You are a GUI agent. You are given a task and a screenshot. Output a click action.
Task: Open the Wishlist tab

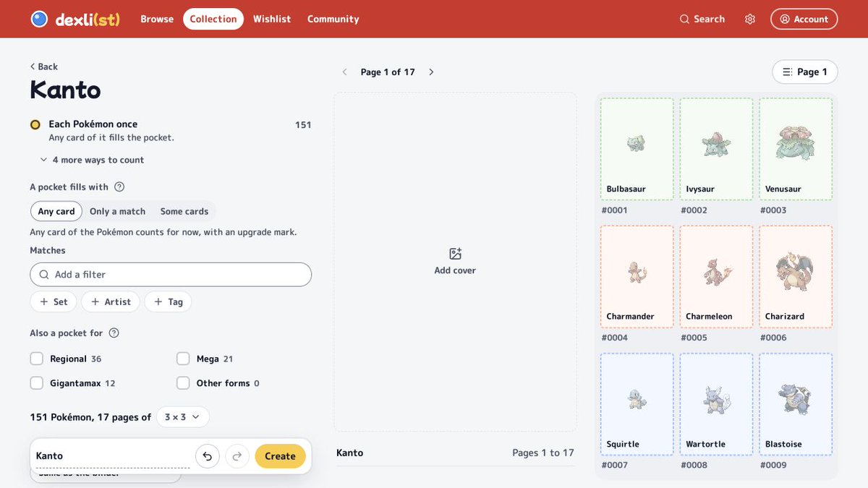(272, 19)
